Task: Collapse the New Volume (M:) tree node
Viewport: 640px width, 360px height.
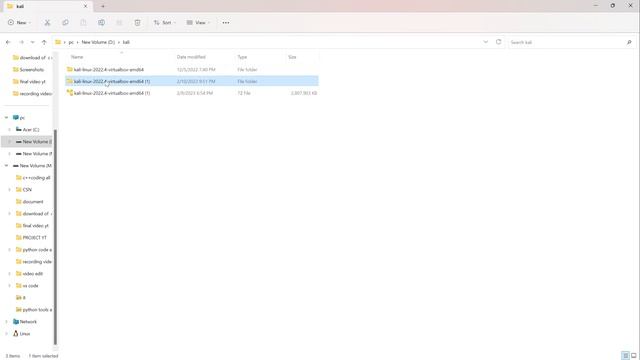Action: pos(6,166)
